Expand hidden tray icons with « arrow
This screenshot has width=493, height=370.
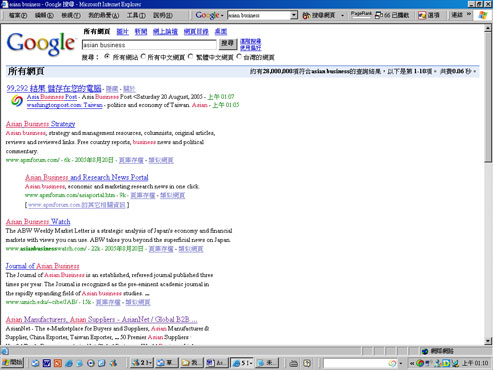pyautogui.click(x=412, y=363)
